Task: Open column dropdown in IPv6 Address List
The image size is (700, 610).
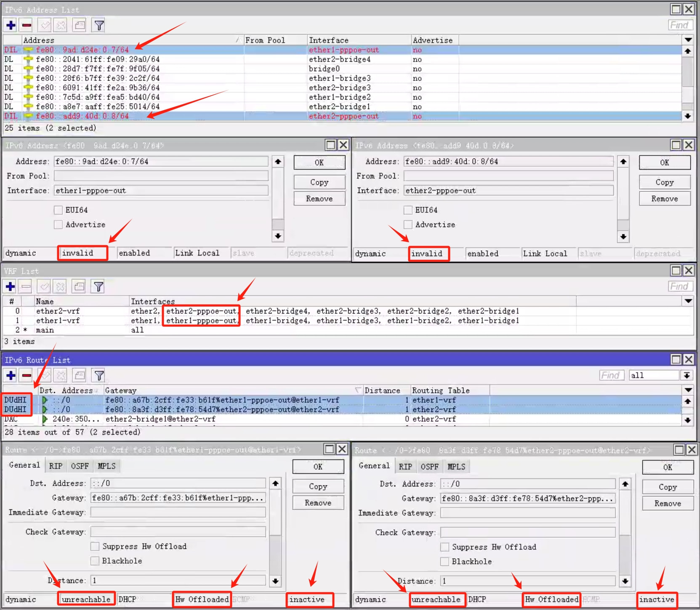Action: (688, 40)
